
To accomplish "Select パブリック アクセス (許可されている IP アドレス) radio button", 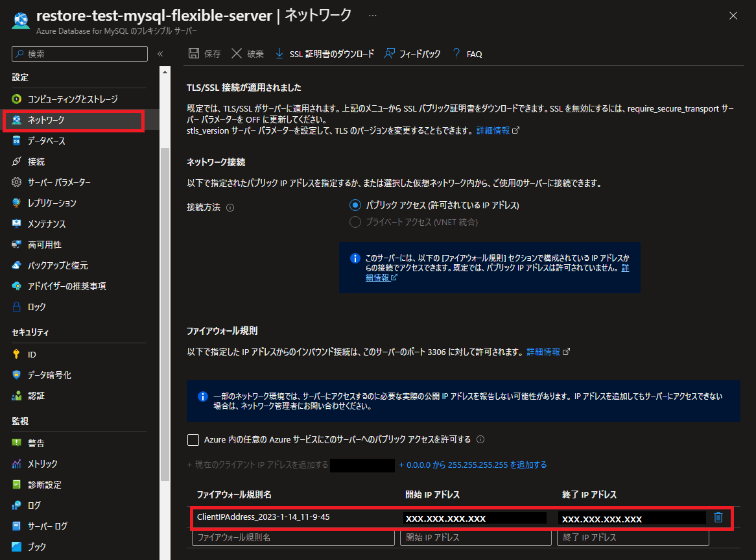I will pyautogui.click(x=355, y=206).
